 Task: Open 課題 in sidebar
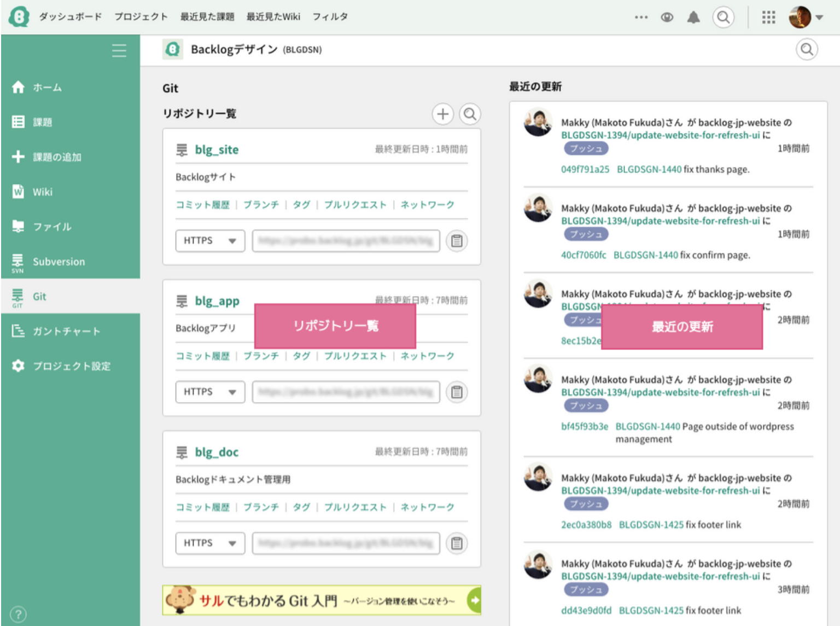(x=71, y=122)
